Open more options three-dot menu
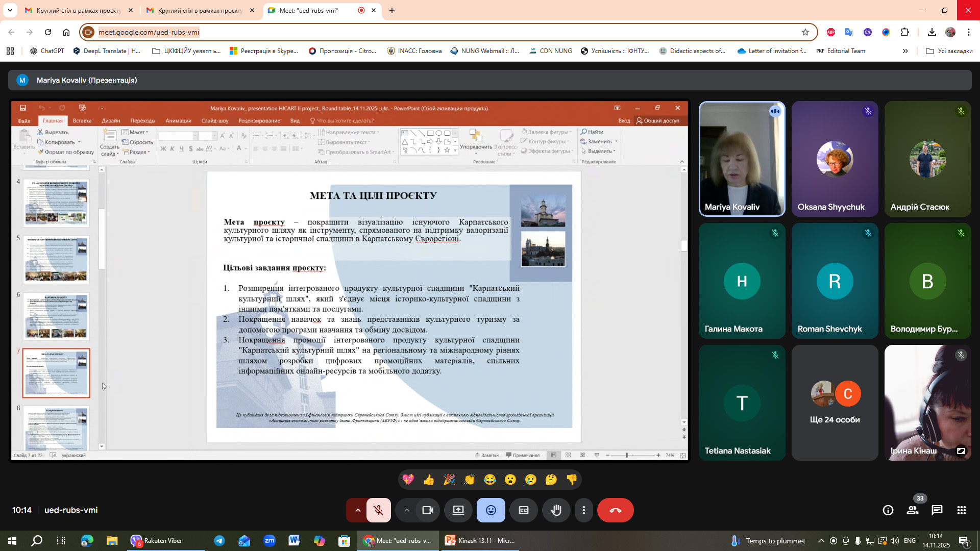Screen dimensions: 980x551 584,510
